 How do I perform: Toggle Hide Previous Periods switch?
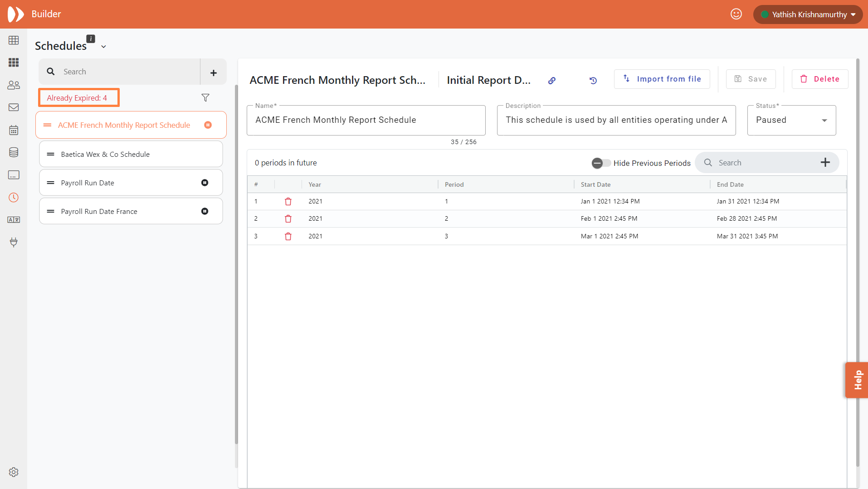point(601,163)
